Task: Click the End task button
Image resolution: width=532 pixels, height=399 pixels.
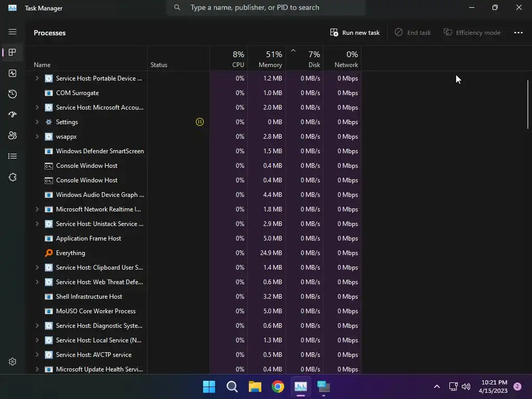Action: coord(413,33)
